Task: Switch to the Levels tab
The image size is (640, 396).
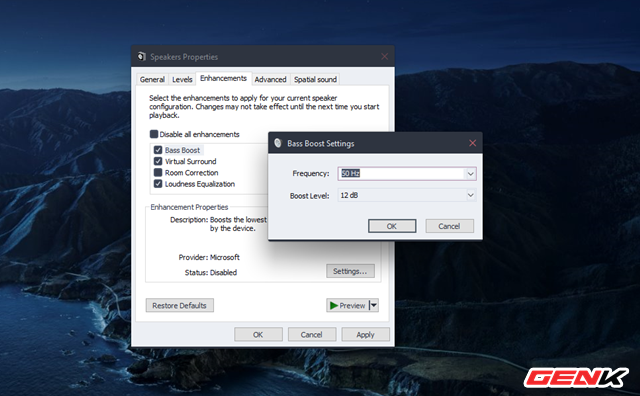Action: point(182,79)
